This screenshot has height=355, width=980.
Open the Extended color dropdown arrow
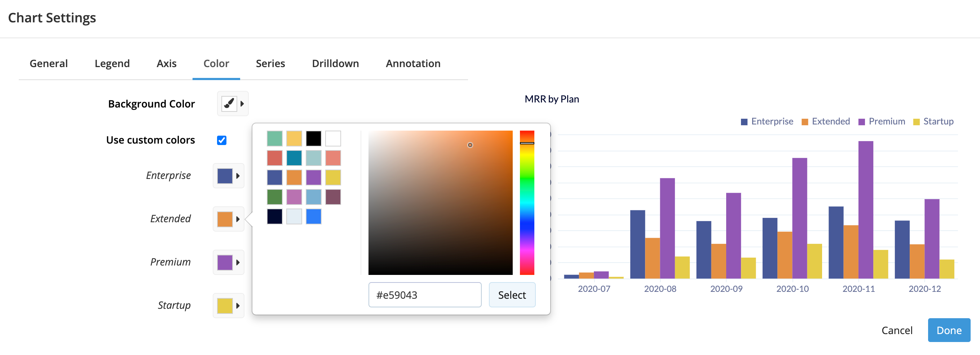tap(238, 219)
